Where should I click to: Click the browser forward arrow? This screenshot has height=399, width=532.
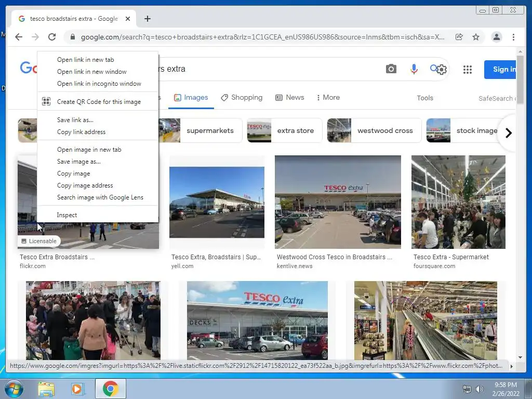point(35,37)
